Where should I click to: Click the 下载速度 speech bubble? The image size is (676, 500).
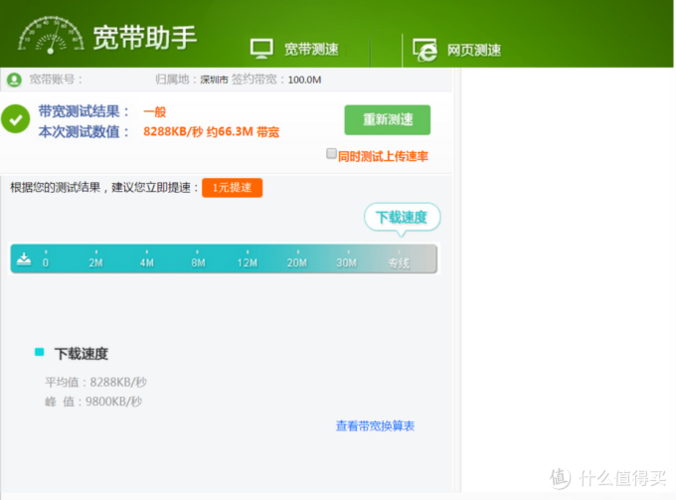coord(402,217)
